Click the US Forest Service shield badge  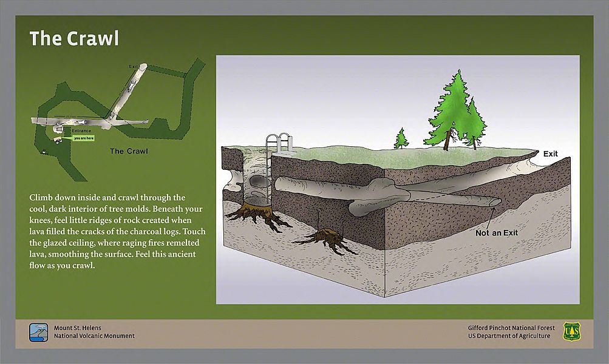point(571,331)
